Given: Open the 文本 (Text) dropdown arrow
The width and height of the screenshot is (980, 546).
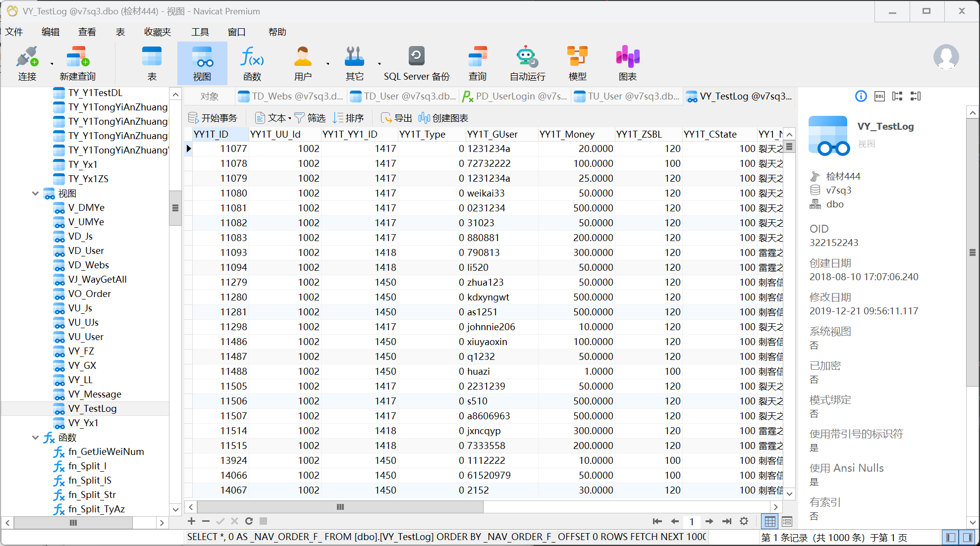Looking at the screenshot, I should 290,118.
